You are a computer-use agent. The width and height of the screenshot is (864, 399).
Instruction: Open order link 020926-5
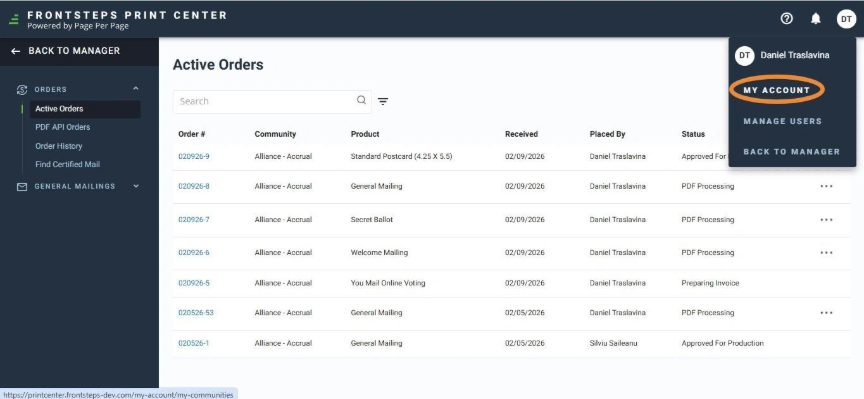[193, 283]
